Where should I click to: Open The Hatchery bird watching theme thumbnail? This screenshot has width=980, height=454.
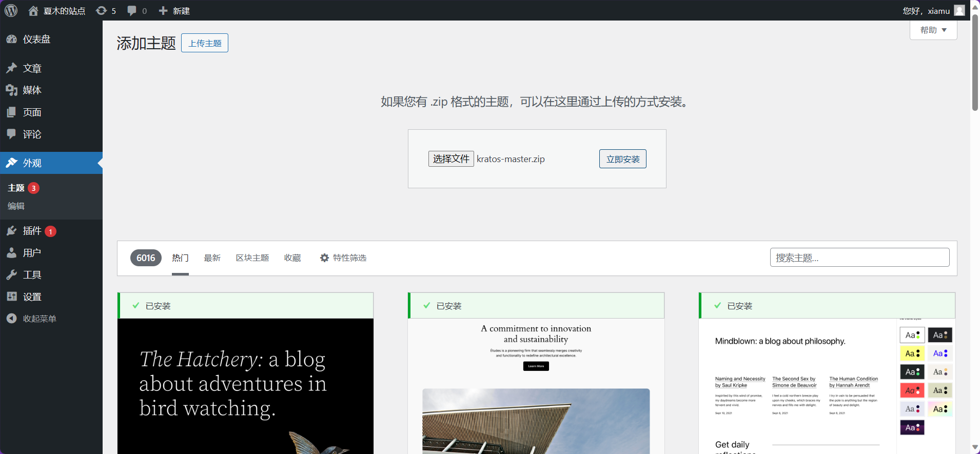[x=246, y=386]
